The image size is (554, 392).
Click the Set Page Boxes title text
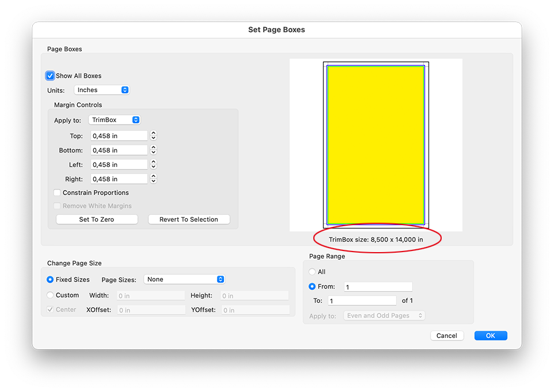click(276, 30)
